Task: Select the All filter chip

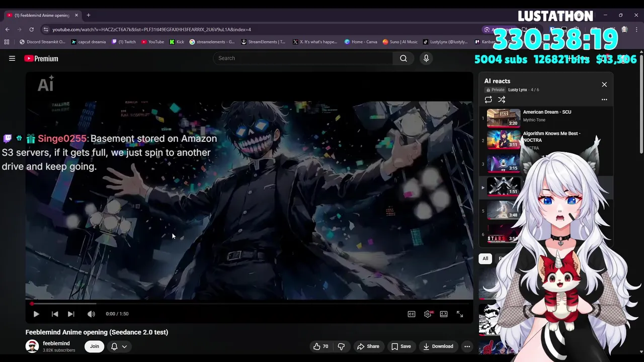Action: point(485,258)
